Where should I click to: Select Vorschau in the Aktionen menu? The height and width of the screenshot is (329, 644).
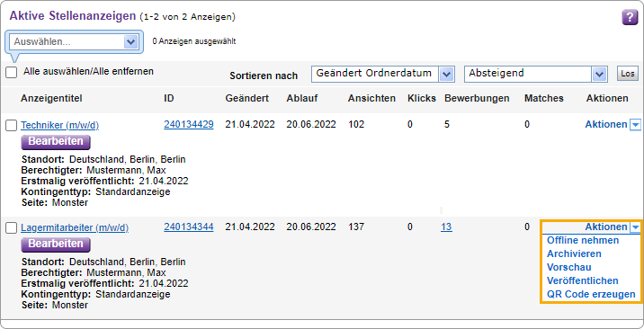pyautogui.click(x=568, y=268)
